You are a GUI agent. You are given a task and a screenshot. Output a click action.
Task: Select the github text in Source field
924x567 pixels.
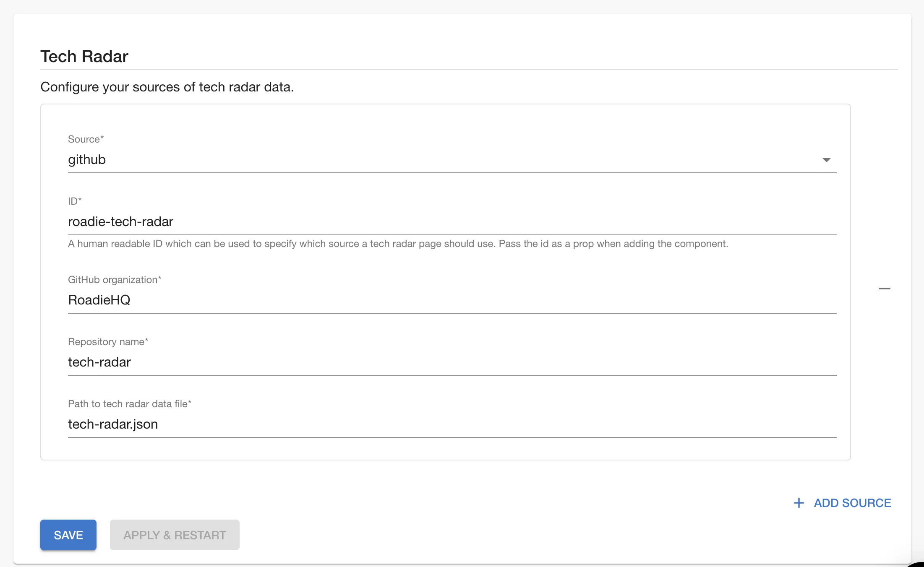tap(87, 159)
